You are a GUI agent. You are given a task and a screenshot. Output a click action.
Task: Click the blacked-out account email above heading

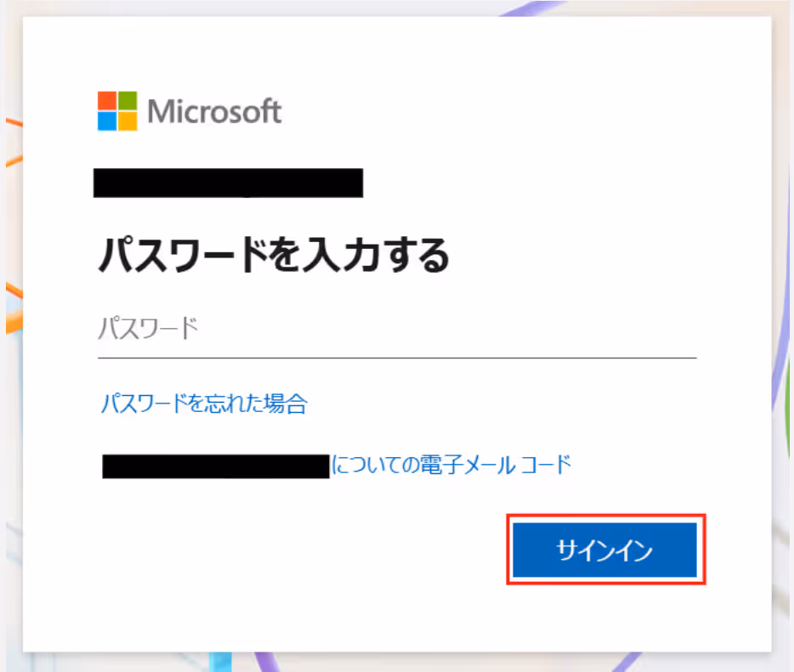tap(229, 183)
